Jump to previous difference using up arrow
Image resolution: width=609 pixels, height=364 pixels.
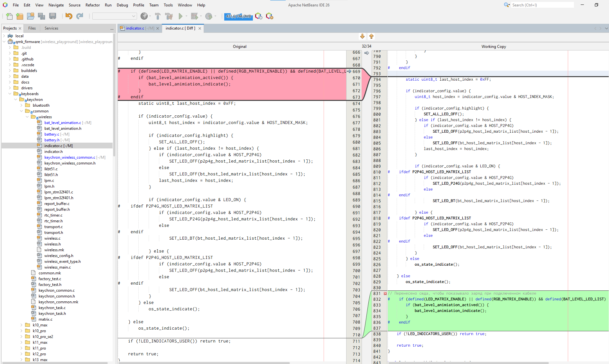click(371, 36)
